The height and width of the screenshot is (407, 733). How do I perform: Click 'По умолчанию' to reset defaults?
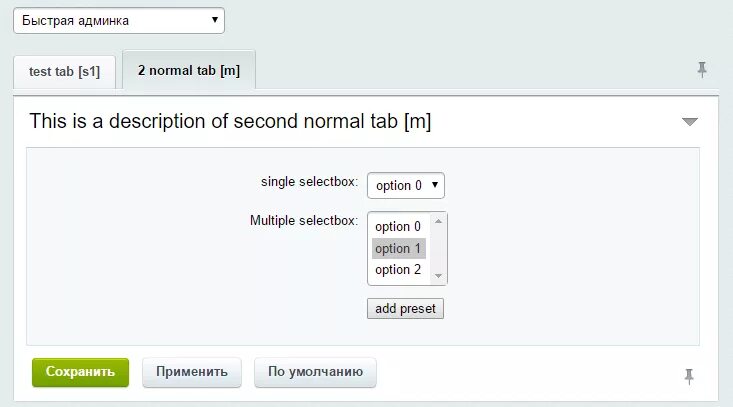click(x=315, y=372)
